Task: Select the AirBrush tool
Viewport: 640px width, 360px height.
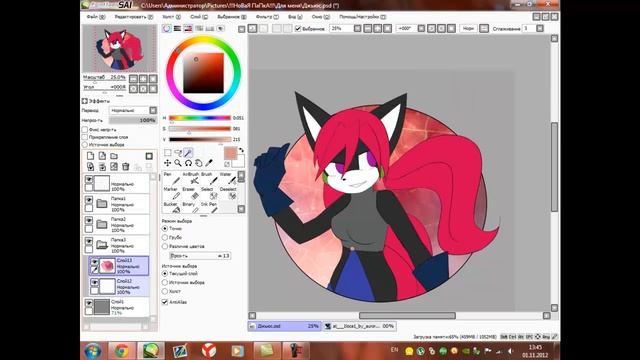Action: tap(190, 178)
